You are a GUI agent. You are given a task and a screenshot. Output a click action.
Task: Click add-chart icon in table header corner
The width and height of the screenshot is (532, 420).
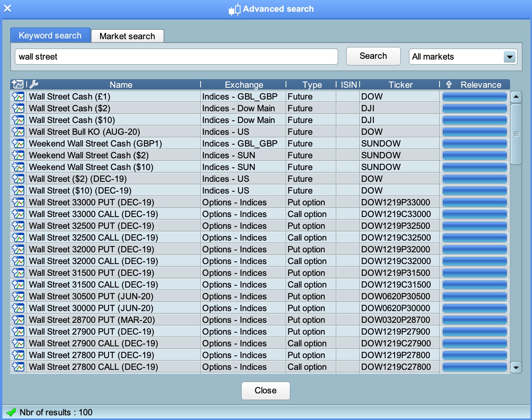pyautogui.click(x=18, y=84)
